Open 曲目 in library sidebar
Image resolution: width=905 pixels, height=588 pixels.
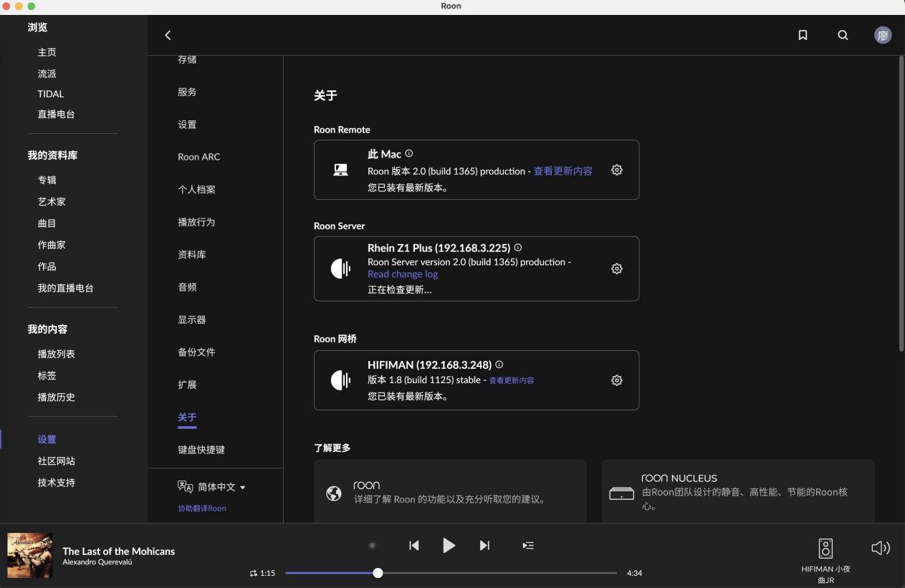47,223
